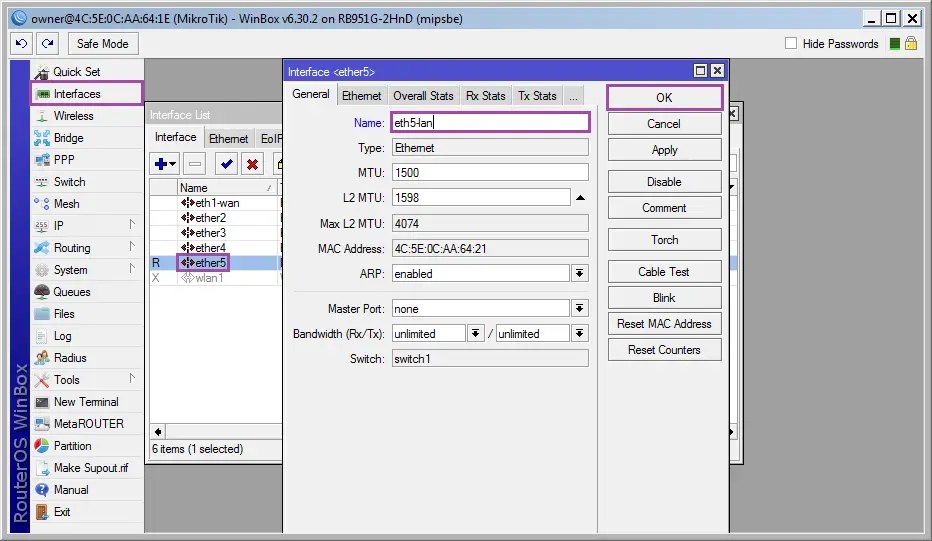
Task: Click the Blink button
Action: click(665, 298)
